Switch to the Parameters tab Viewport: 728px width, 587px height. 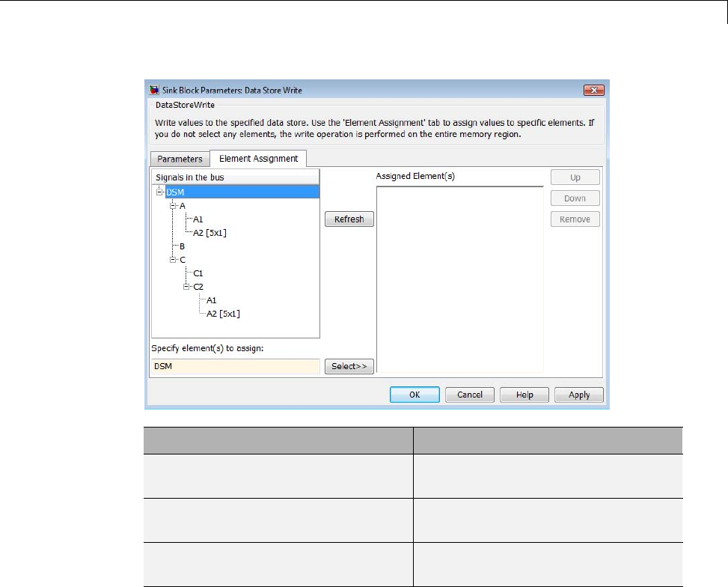coord(180,159)
